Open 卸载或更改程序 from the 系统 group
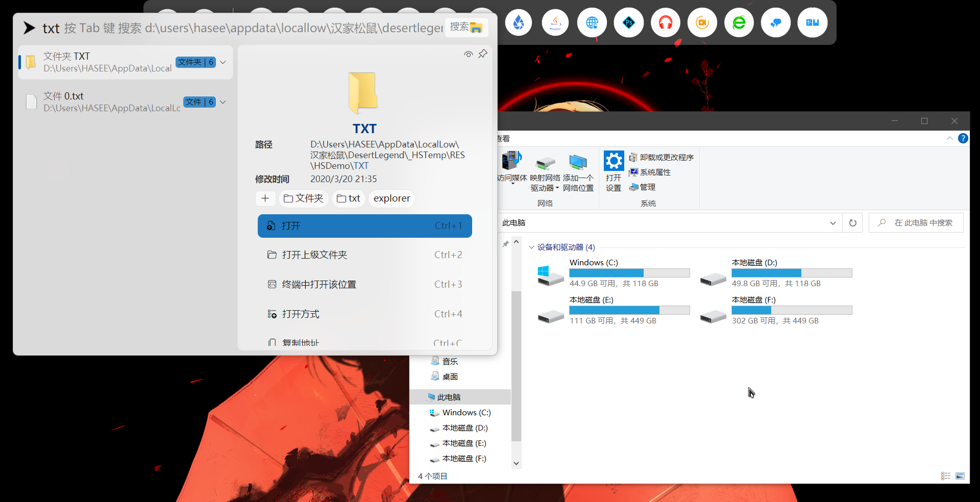This screenshot has height=502, width=980. coord(661,157)
